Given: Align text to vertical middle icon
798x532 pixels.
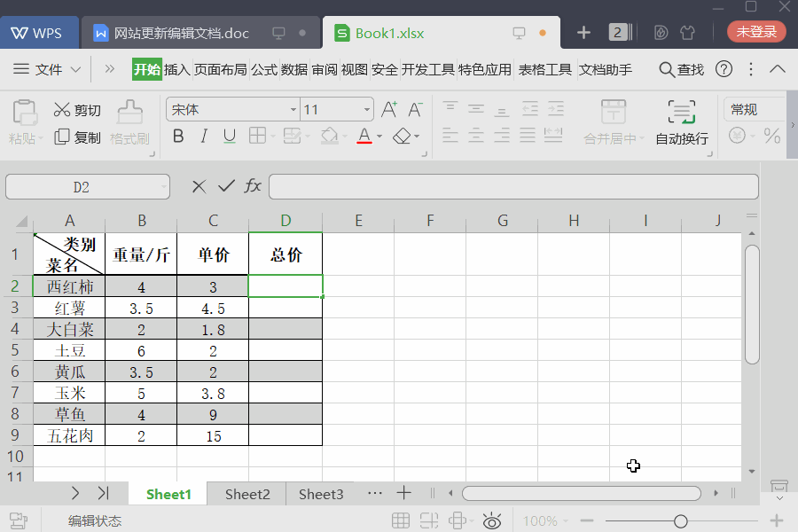Looking at the screenshot, I should [476, 108].
